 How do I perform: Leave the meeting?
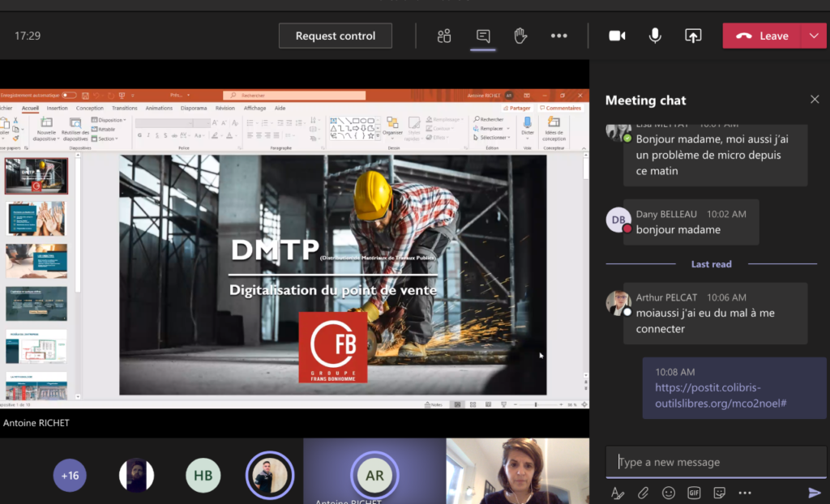(762, 36)
